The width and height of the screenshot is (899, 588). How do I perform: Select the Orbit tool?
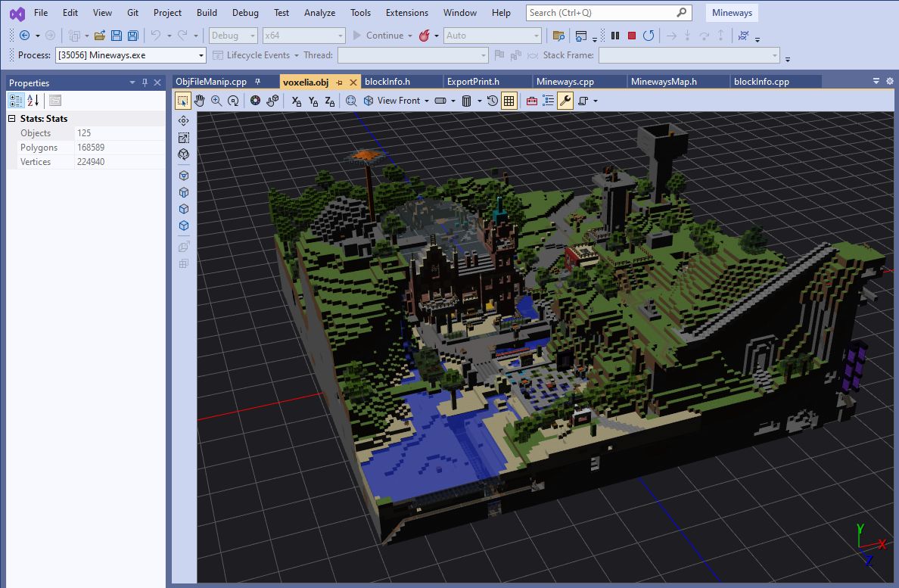(x=233, y=101)
